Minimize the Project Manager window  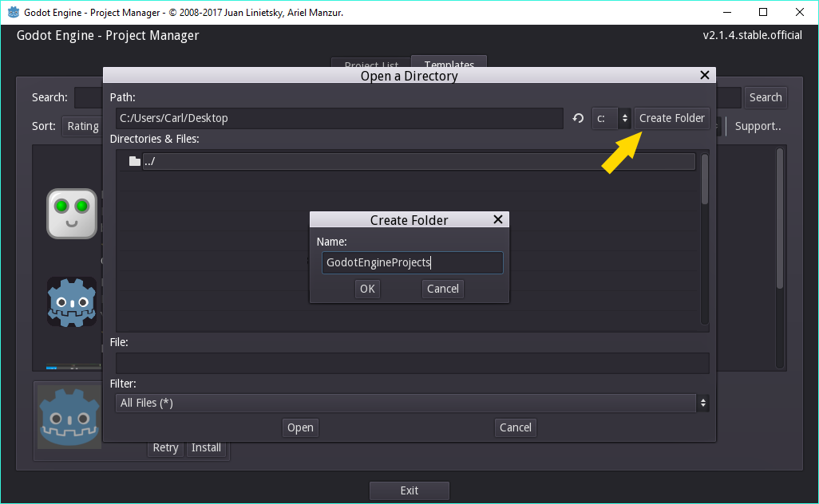pyautogui.click(x=727, y=12)
